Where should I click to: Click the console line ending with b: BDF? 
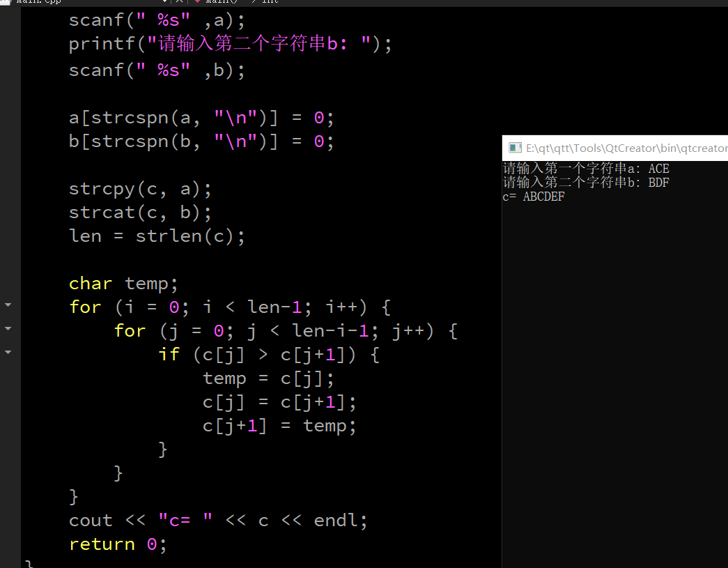[586, 182]
